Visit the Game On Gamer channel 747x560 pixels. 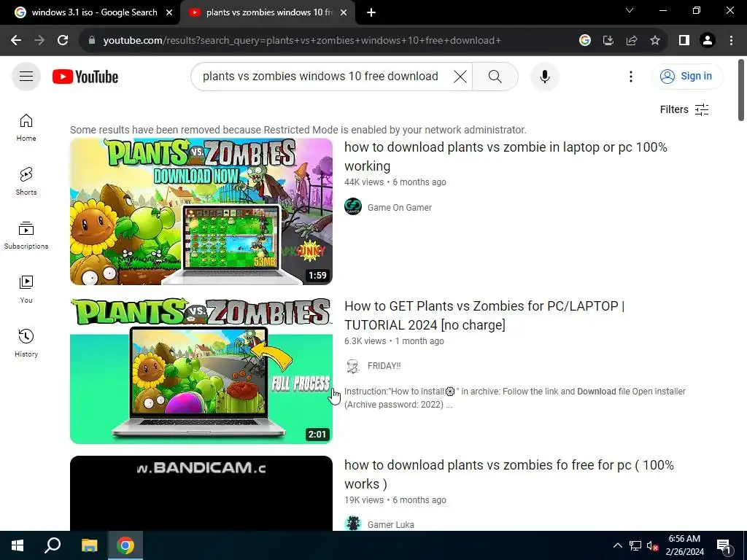pyautogui.click(x=399, y=207)
